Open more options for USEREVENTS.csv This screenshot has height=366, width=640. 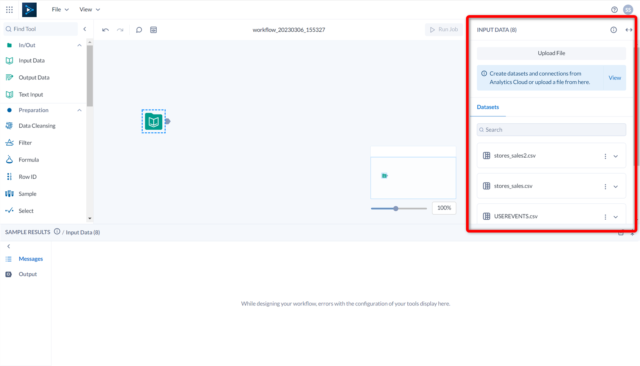[605, 217]
